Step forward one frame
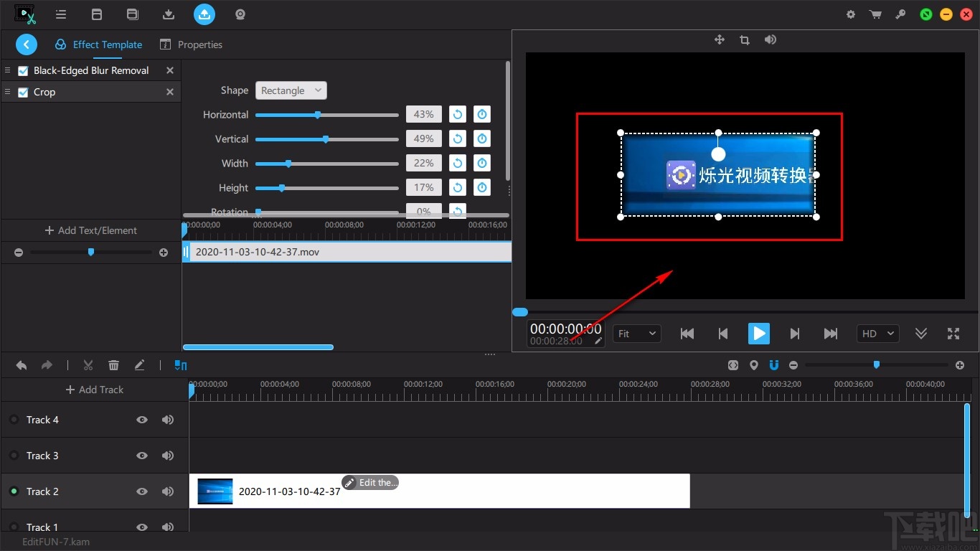Viewport: 980px width, 551px height. (x=794, y=334)
